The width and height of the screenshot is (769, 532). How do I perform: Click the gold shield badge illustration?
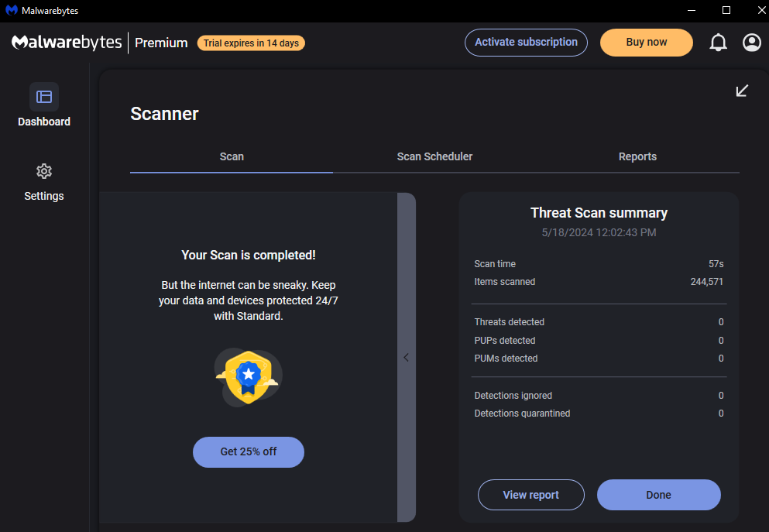pyautogui.click(x=248, y=377)
